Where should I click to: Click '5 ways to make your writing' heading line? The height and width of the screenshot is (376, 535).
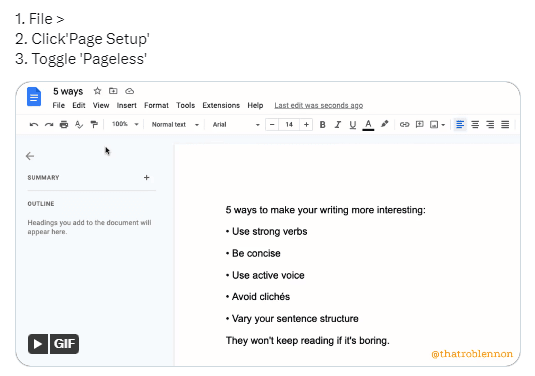326,210
